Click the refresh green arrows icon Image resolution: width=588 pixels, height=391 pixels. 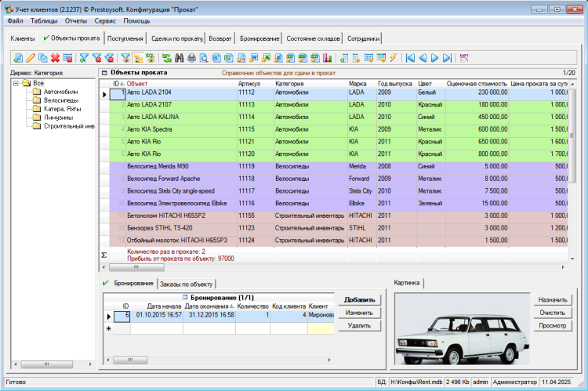pyautogui.click(x=167, y=58)
